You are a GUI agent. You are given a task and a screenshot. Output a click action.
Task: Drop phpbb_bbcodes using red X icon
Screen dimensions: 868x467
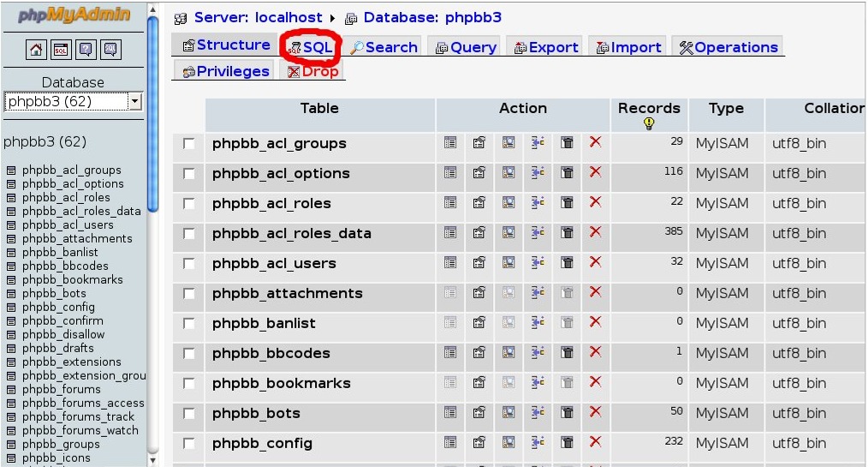pos(596,352)
